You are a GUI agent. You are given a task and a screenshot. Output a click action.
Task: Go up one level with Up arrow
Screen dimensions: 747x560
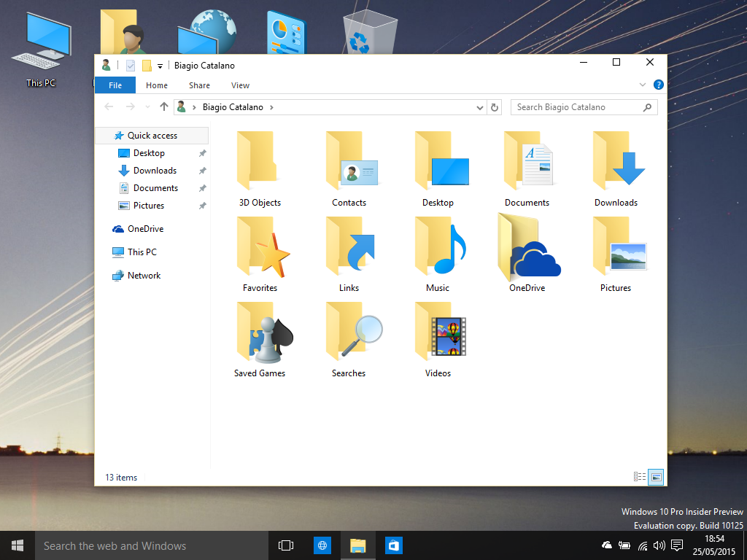point(164,106)
